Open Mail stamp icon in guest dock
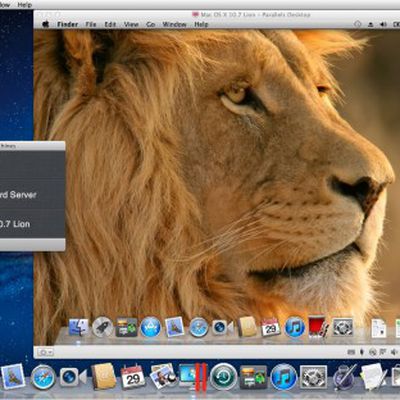The width and height of the screenshot is (400, 400). pyautogui.click(x=174, y=327)
